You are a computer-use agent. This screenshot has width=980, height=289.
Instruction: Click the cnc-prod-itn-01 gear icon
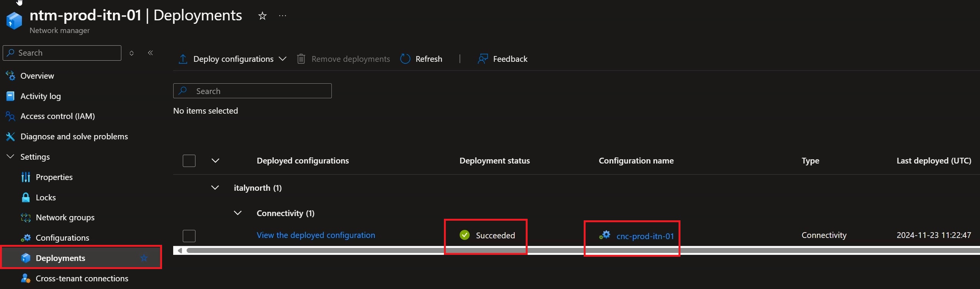coord(605,235)
